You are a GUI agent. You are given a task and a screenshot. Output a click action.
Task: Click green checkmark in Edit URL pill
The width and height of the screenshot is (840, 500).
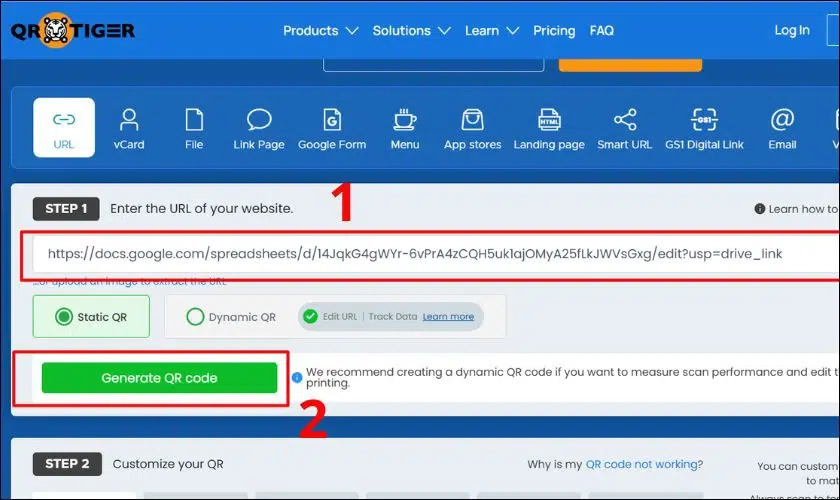(x=310, y=317)
